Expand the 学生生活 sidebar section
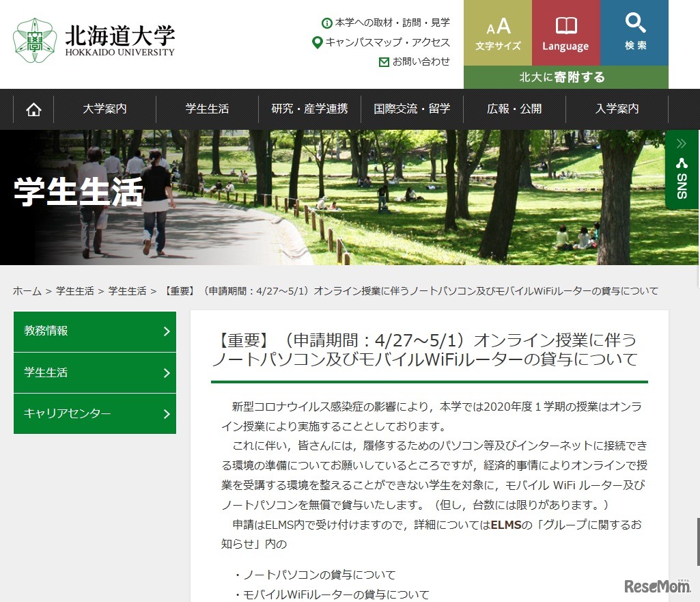The width and height of the screenshot is (700, 602). point(94,372)
